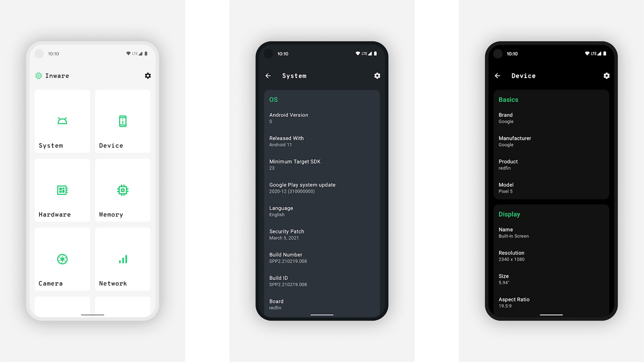Toggle LTE status indicator in status bar
Image resolution: width=644 pixels, height=362 pixels.
(x=133, y=54)
